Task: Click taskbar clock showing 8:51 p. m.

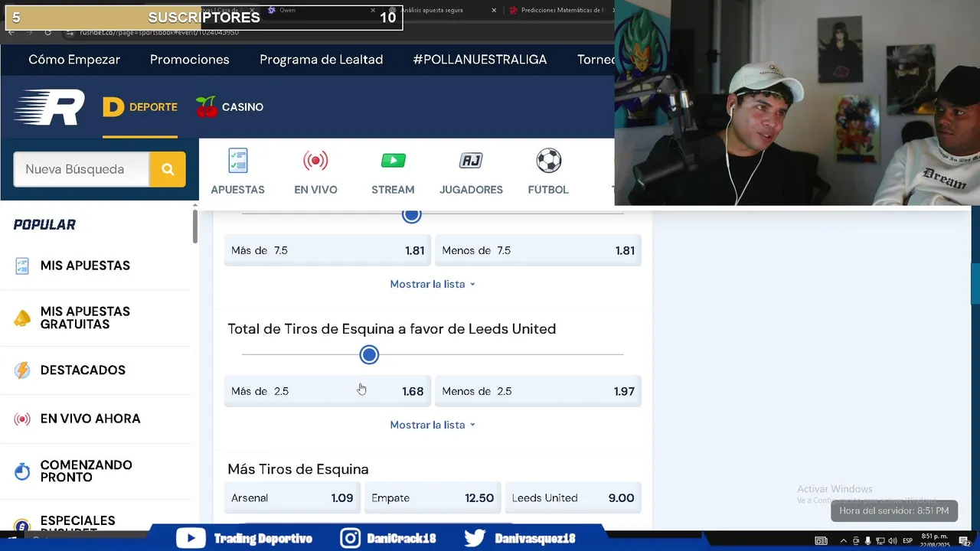Action: [x=934, y=540]
